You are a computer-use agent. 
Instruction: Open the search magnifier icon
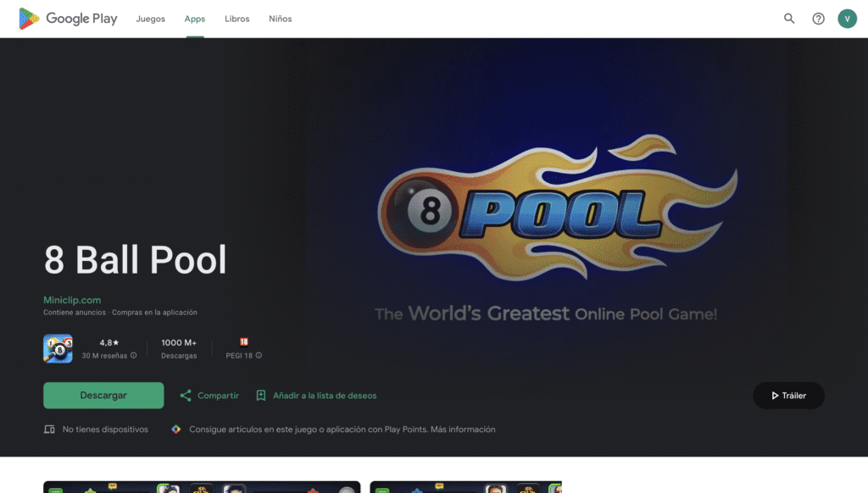[x=789, y=19]
